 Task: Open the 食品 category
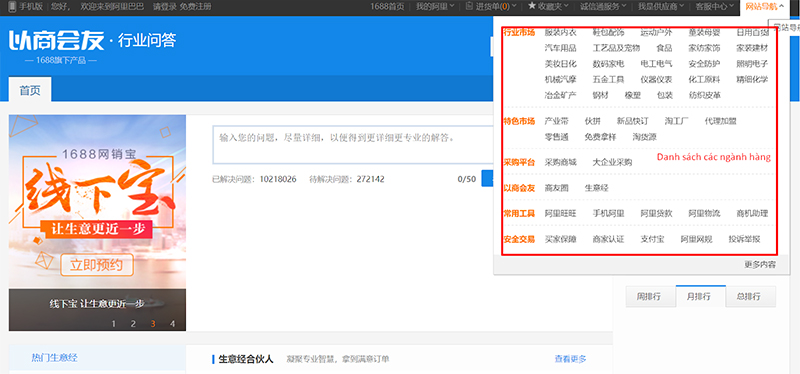click(664, 48)
